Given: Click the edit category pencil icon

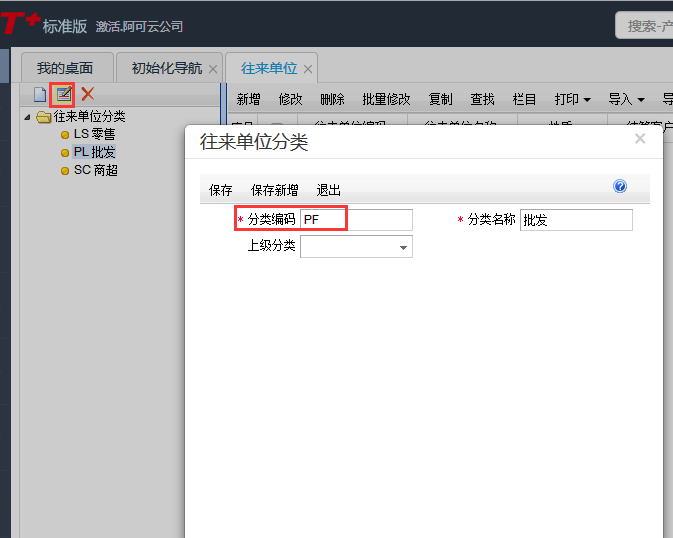Looking at the screenshot, I should click(63, 95).
